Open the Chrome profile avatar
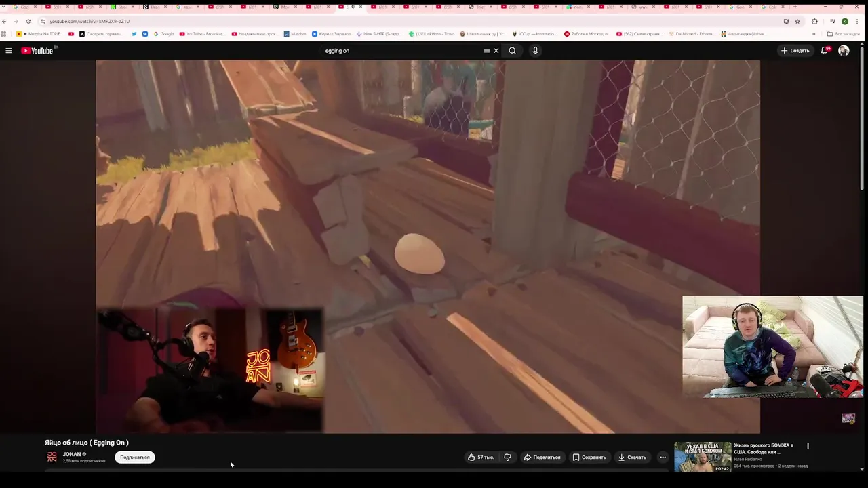This screenshot has width=868, height=488. click(x=845, y=21)
